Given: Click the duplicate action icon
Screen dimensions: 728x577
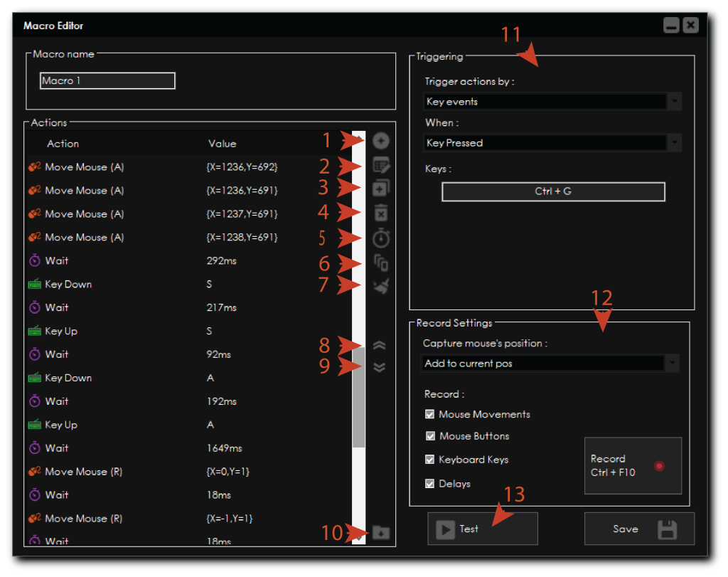Looking at the screenshot, I should 381,189.
